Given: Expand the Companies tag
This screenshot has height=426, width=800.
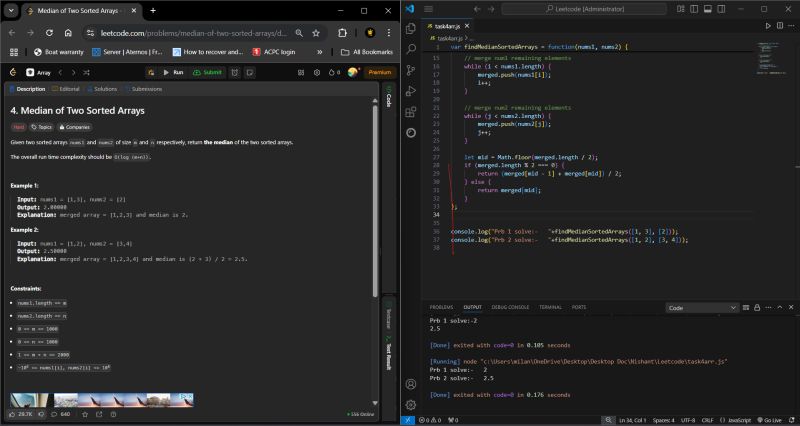Looking at the screenshot, I should 74,127.
